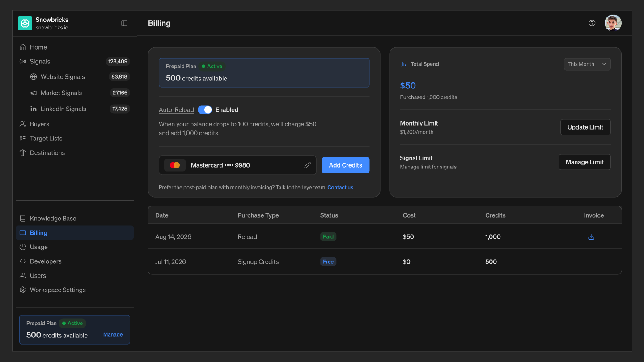644x362 pixels.
Task: Click the Total Spend bar chart icon
Action: (x=403, y=64)
